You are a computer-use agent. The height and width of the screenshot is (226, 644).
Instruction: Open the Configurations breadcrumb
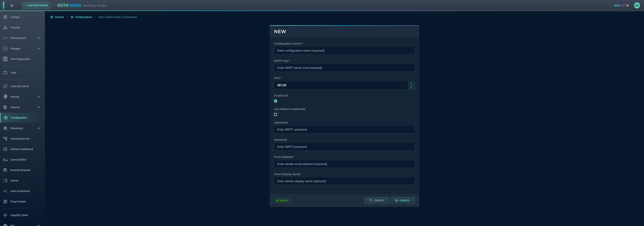click(x=83, y=17)
